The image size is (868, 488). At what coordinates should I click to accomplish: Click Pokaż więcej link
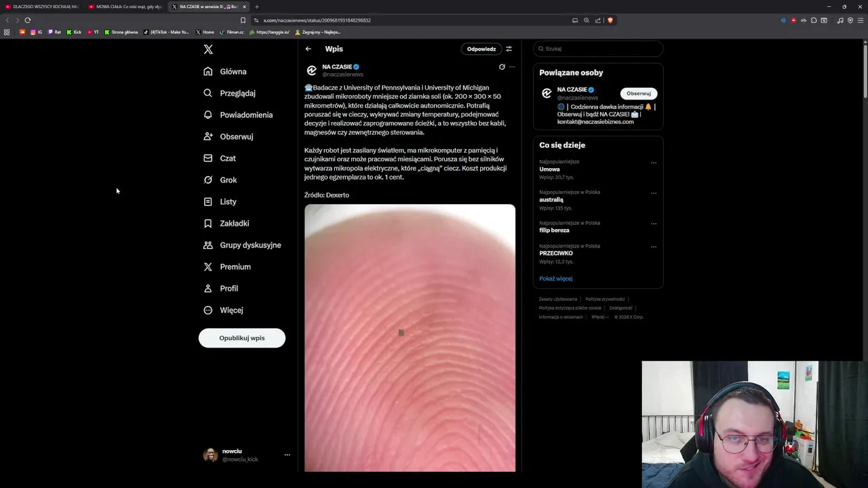pyautogui.click(x=555, y=279)
